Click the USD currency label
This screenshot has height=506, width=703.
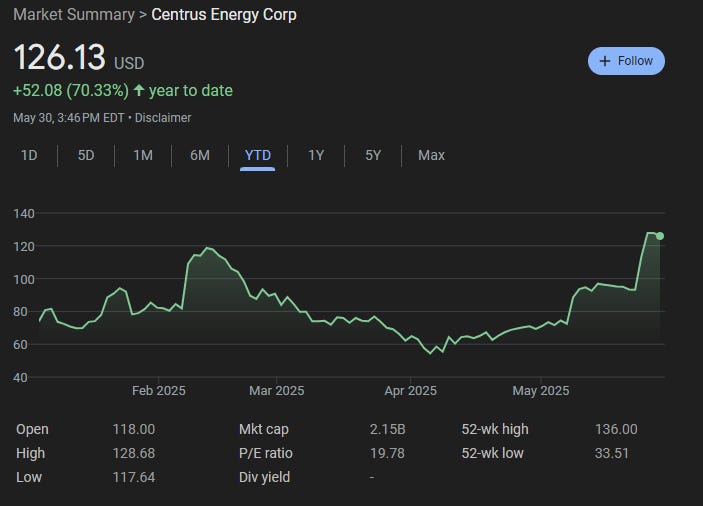pyautogui.click(x=129, y=63)
